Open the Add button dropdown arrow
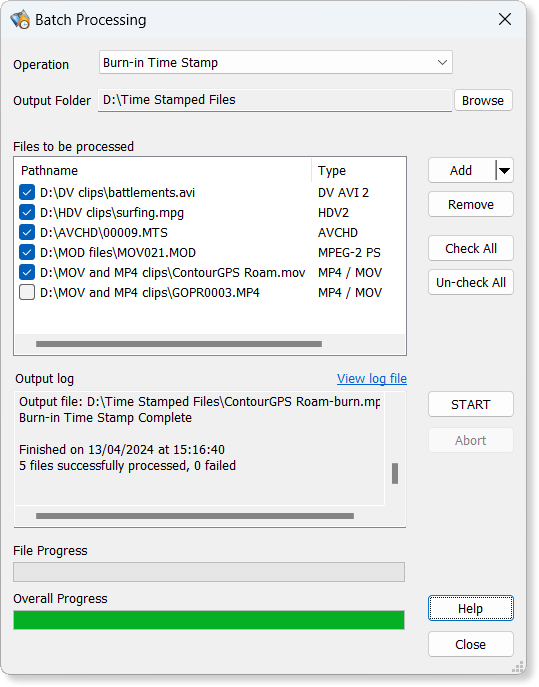The height and width of the screenshot is (687, 539). coord(504,170)
